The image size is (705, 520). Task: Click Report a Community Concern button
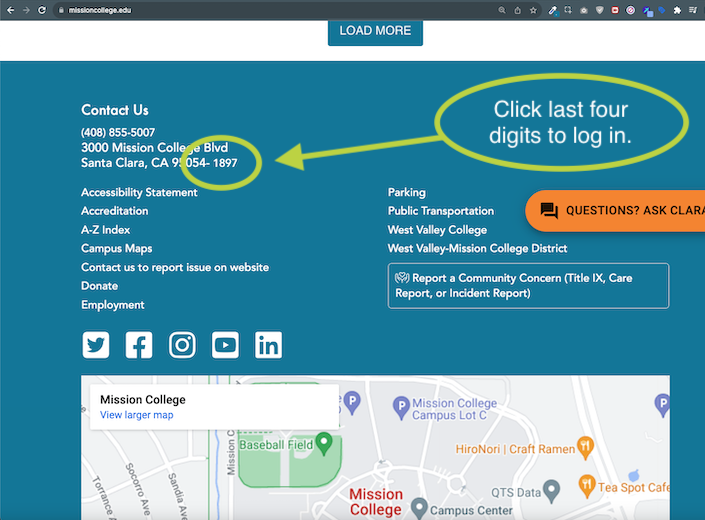(x=528, y=286)
